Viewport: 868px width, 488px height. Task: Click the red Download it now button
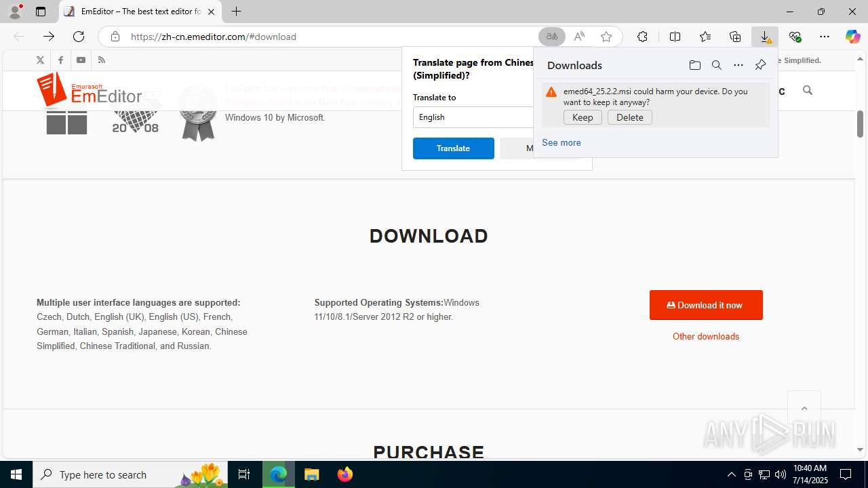[x=706, y=305]
